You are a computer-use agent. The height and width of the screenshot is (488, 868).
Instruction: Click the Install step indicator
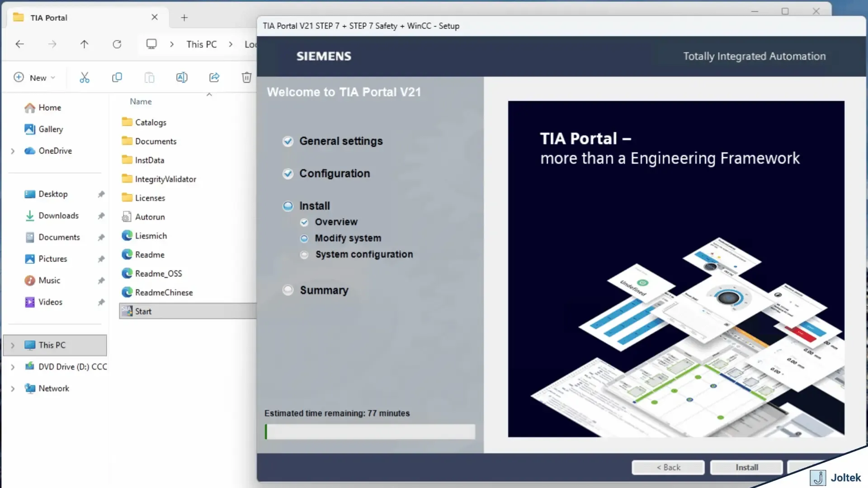288,206
